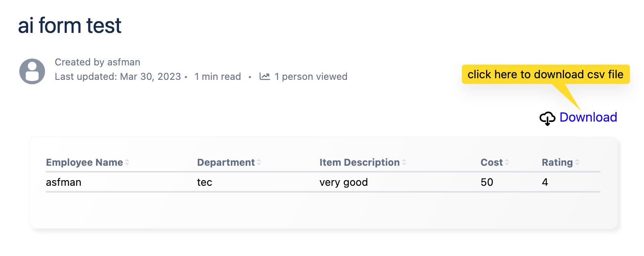Click the page views analytics icon
This screenshot has width=644, height=256.
click(x=265, y=76)
